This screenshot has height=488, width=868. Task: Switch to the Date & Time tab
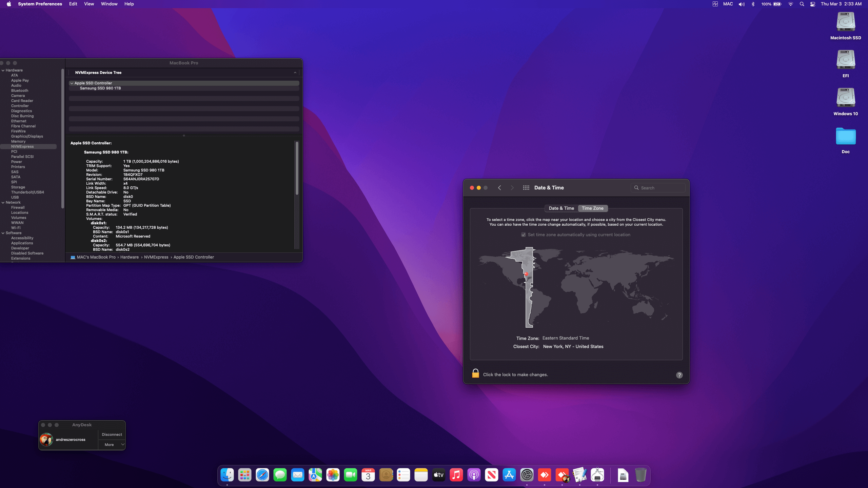tap(561, 208)
